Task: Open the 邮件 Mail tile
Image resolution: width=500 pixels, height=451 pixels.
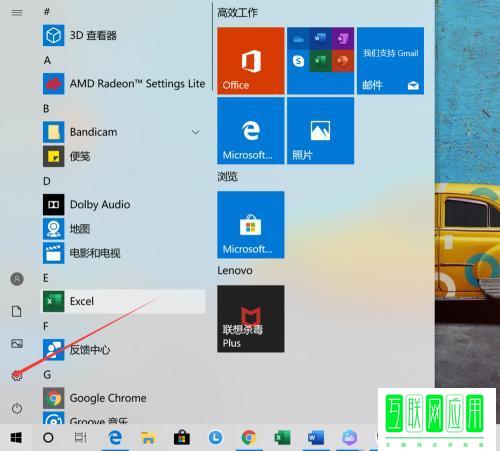Action: [x=390, y=61]
